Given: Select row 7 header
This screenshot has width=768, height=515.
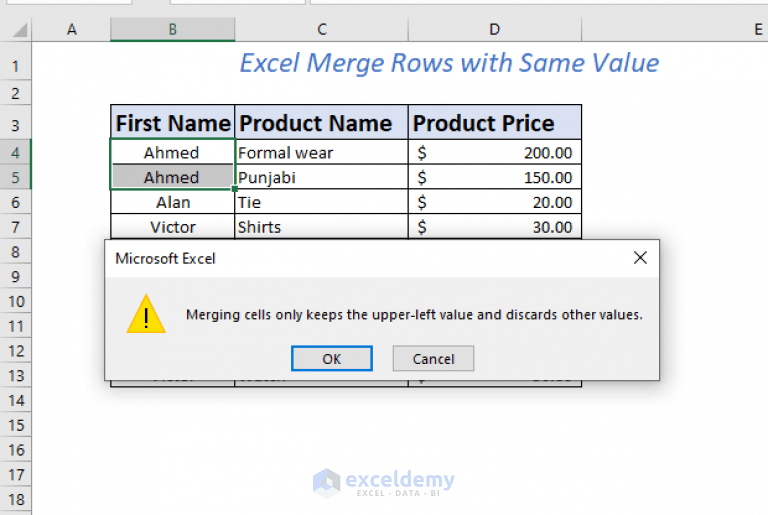Looking at the screenshot, I should pyautogui.click(x=16, y=227).
